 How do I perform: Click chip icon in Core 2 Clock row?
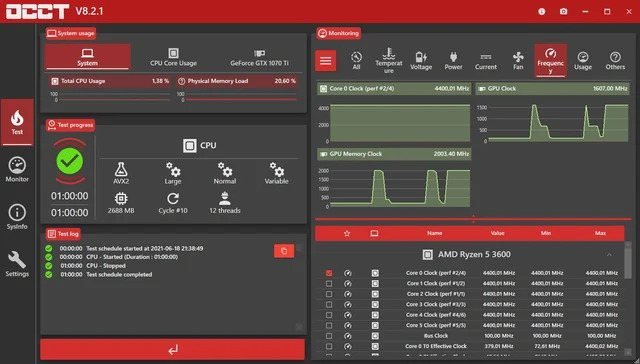[375, 294]
